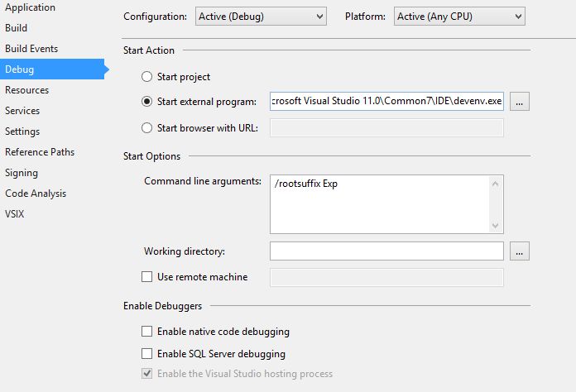Click the remote machine name field
This screenshot has height=392, width=576.
(386, 278)
